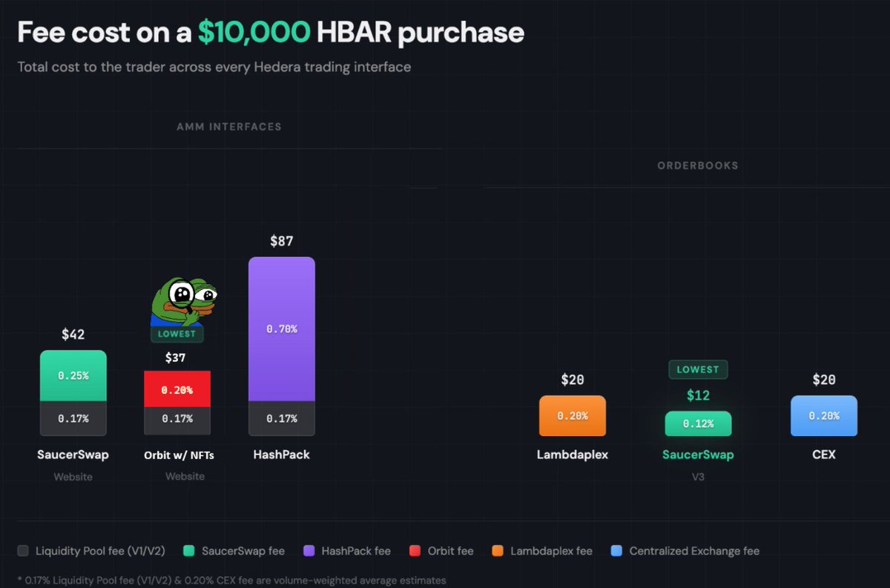The height and width of the screenshot is (588, 890).
Task: Click the 'Website' caption under SaucerSwap
Action: coord(73,477)
